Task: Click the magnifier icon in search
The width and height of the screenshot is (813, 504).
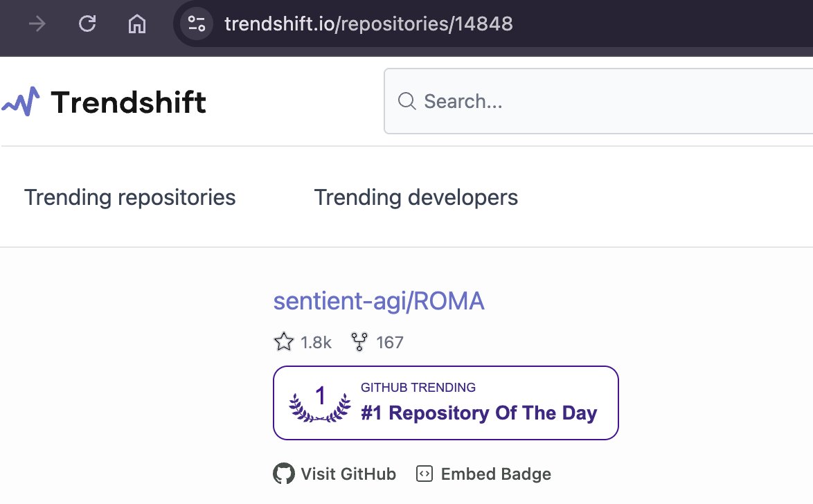Action: coord(406,102)
